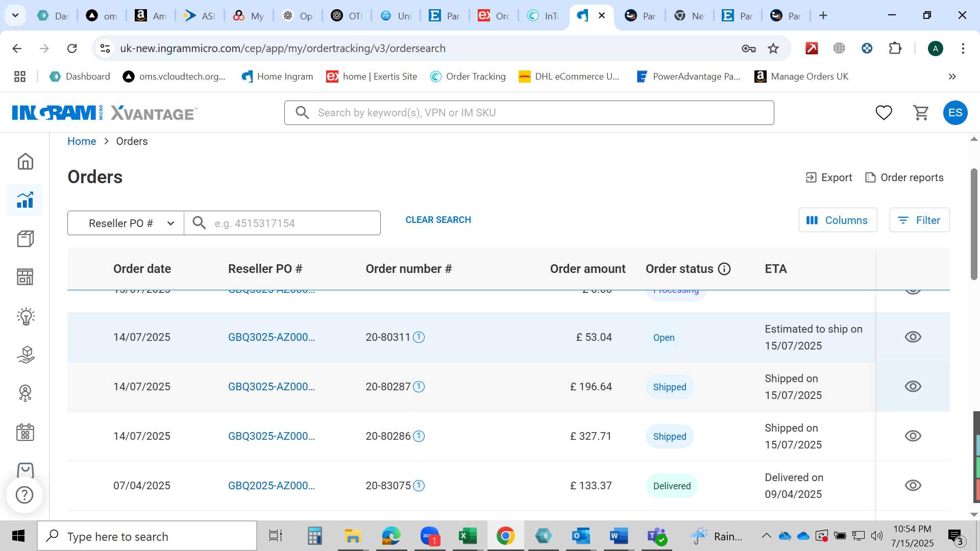Expand the hidden bookmarks chevron
The height and width of the screenshot is (551, 980).
[x=952, y=77]
